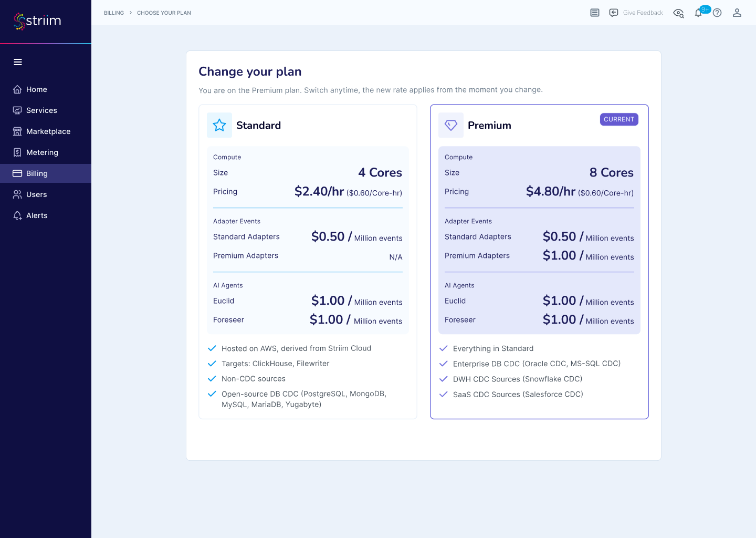756x538 pixels.
Task: Open the help question mark icon
Action: pyautogui.click(x=717, y=13)
